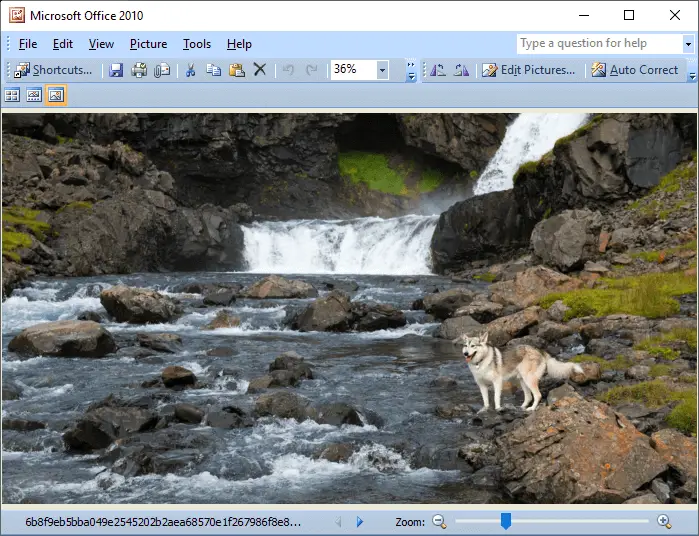699x536 pixels.
Task: Click the Type a question field
Action: tap(600, 44)
